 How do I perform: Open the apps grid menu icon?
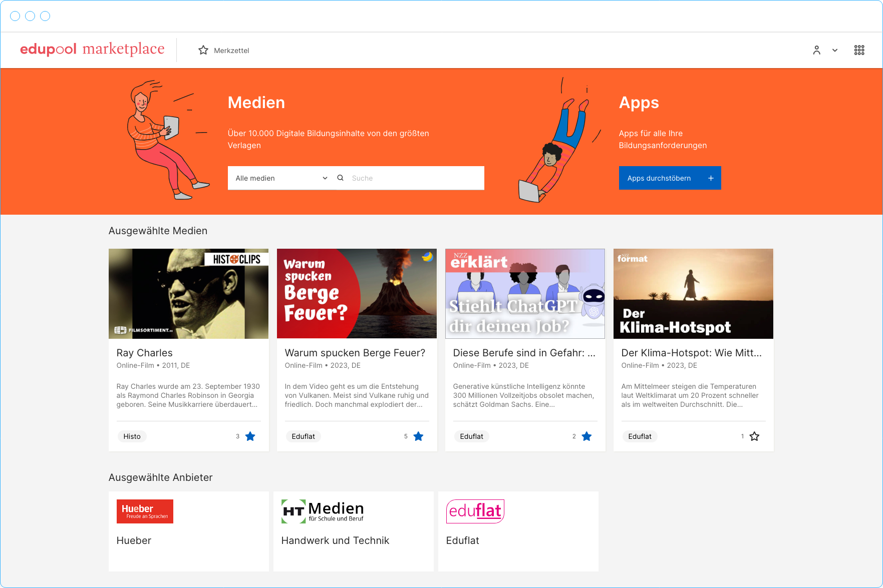pyautogui.click(x=859, y=50)
